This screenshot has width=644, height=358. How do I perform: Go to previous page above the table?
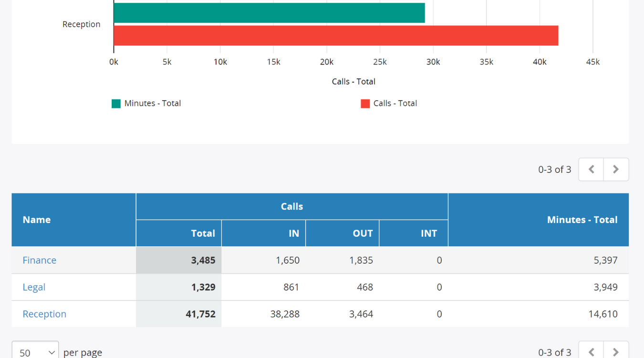click(x=591, y=169)
